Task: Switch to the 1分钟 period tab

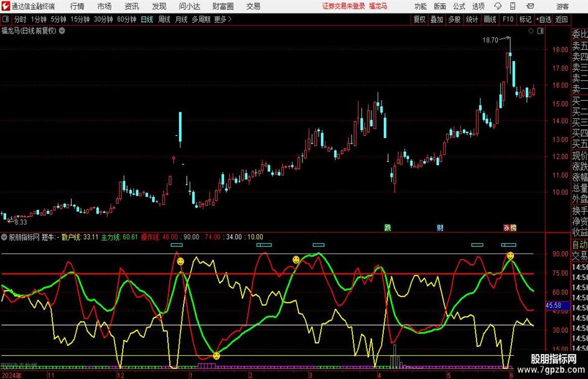Action: [x=39, y=19]
